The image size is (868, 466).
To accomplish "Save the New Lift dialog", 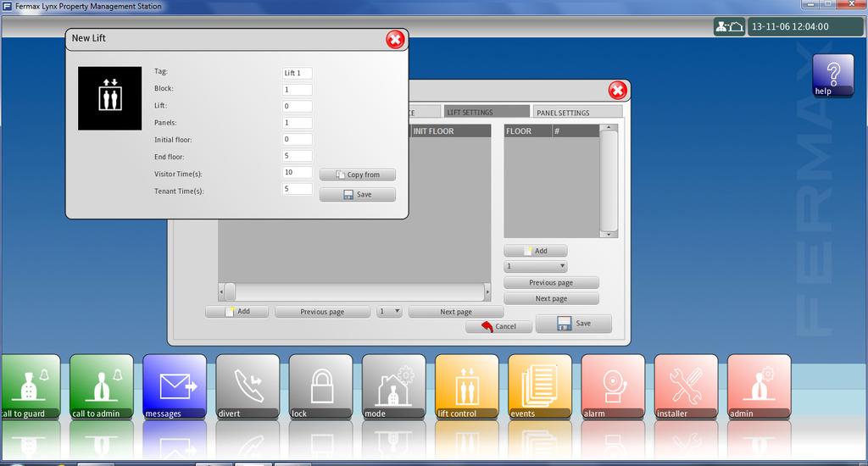I will 358,195.
